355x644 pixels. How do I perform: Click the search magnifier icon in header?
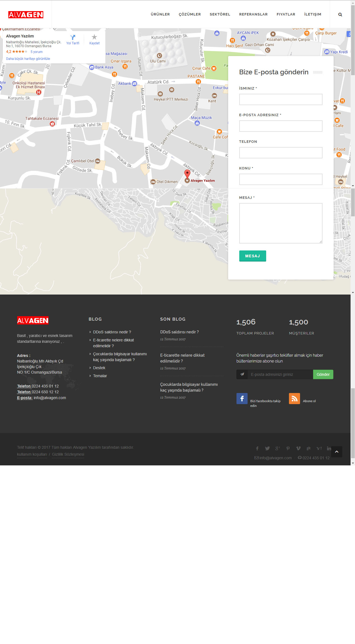[x=340, y=14]
